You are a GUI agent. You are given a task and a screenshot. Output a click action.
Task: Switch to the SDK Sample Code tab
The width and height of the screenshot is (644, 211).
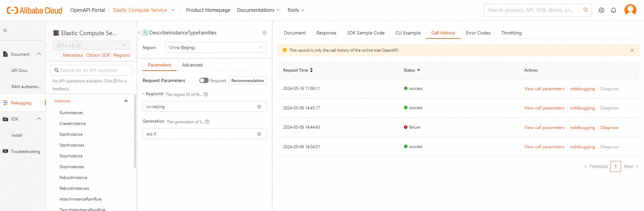[x=366, y=33]
